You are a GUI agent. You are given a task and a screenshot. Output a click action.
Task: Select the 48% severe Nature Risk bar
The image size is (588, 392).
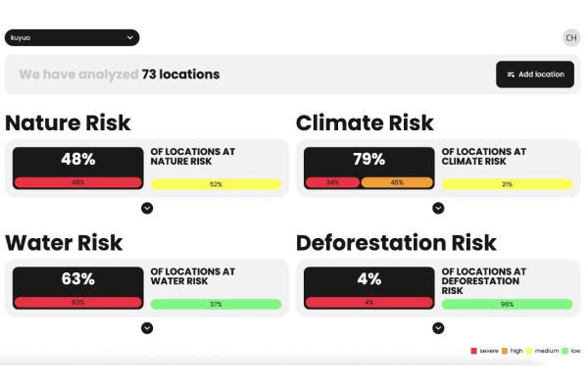(77, 182)
